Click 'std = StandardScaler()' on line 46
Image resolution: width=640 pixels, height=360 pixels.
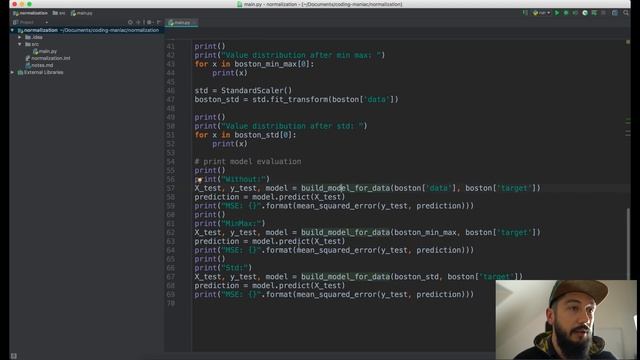point(243,91)
